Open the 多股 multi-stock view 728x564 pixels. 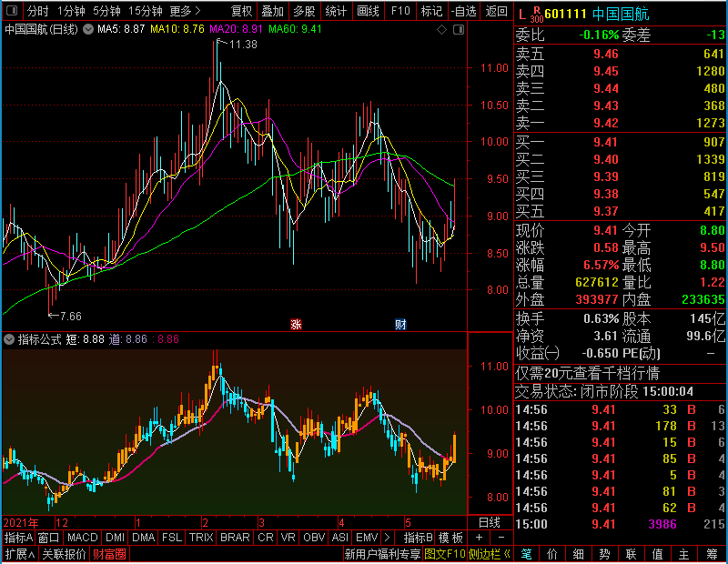tap(304, 11)
